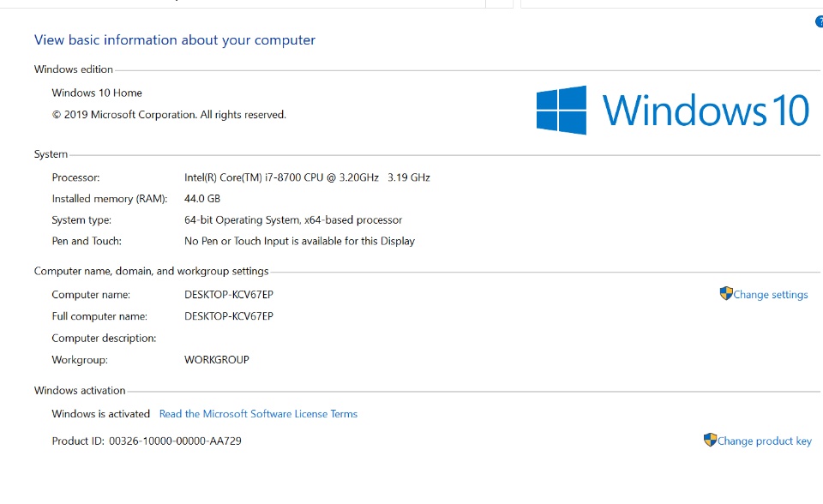Viewport: 823px width, 504px height.
Task: Click the Workgroup: label
Action: [x=80, y=360]
